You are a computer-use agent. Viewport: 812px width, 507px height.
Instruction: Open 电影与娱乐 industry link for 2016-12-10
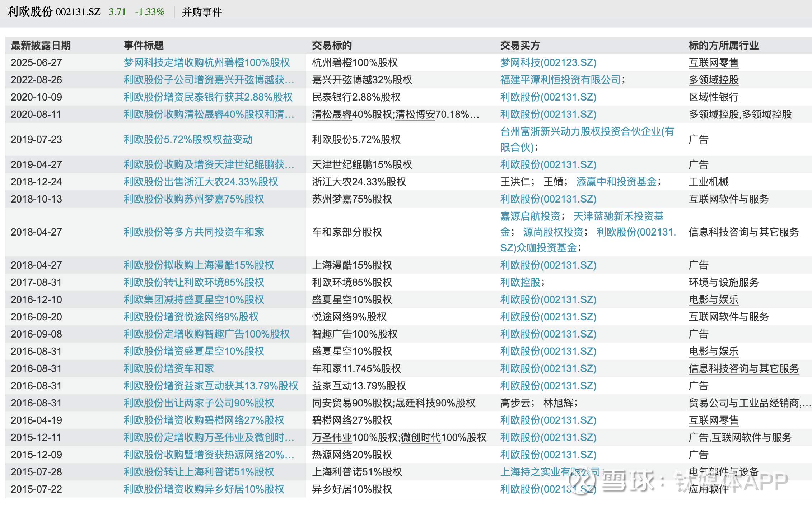[x=713, y=299]
